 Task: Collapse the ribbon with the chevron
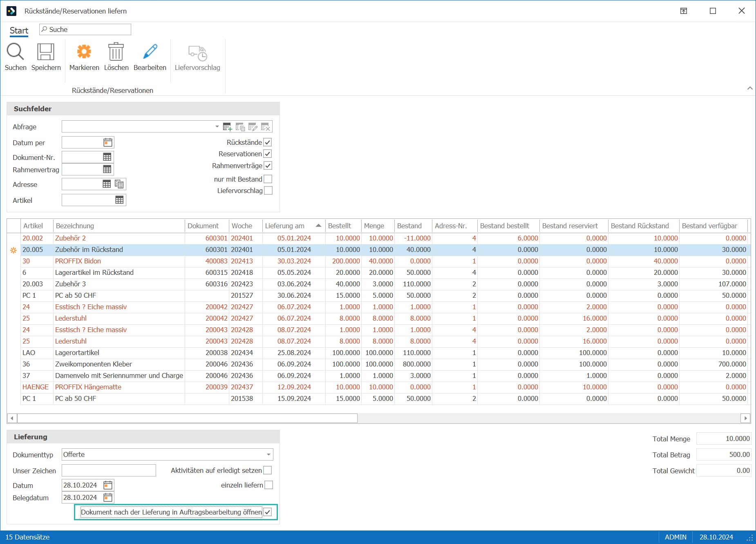coord(750,88)
